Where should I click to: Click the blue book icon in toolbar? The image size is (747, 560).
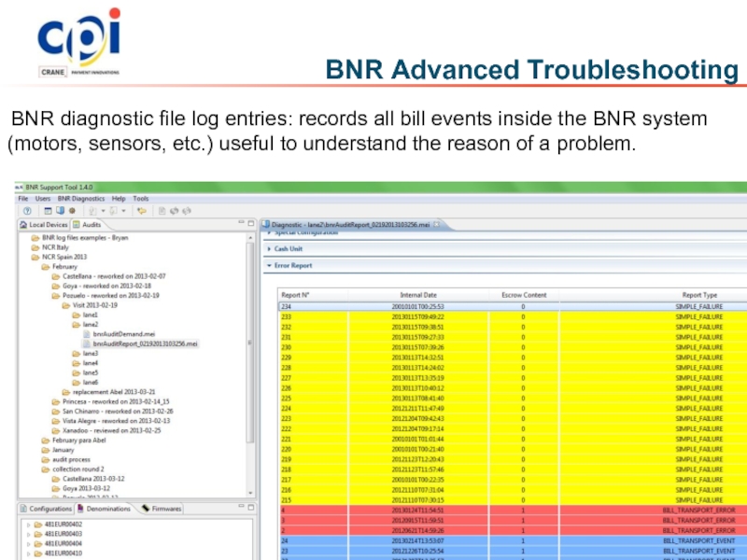tap(60, 211)
